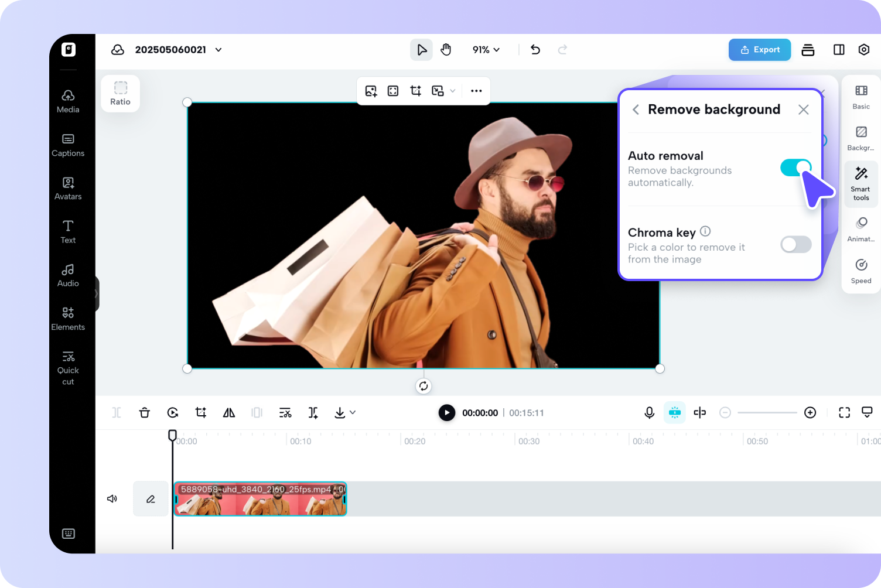Image resolution: width=881 pixels, height=588 pixels.
Task: Switch to the Smart tools panel
Action: coord(860,183)
